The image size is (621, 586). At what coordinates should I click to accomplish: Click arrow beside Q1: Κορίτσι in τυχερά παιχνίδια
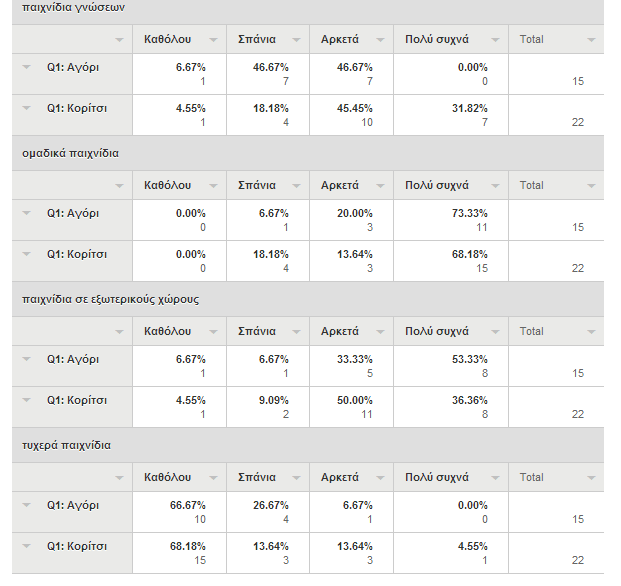[27, 546]
